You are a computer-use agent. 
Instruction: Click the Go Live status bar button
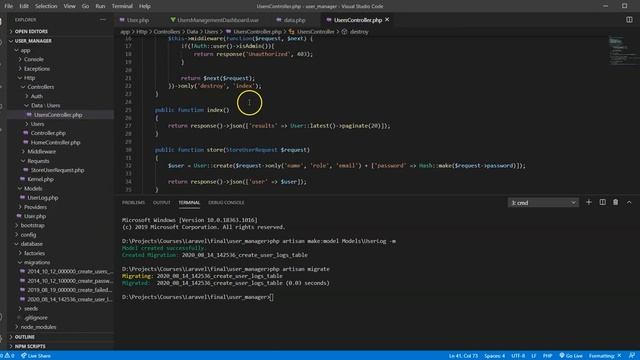coord(571,356)
